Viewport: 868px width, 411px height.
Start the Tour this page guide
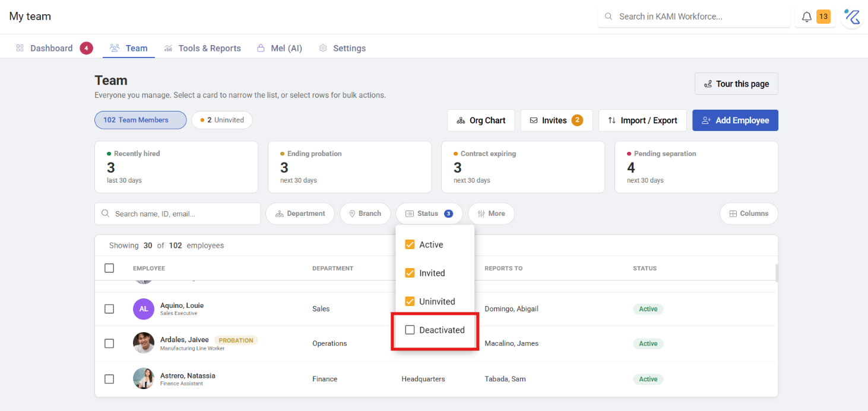736,84
